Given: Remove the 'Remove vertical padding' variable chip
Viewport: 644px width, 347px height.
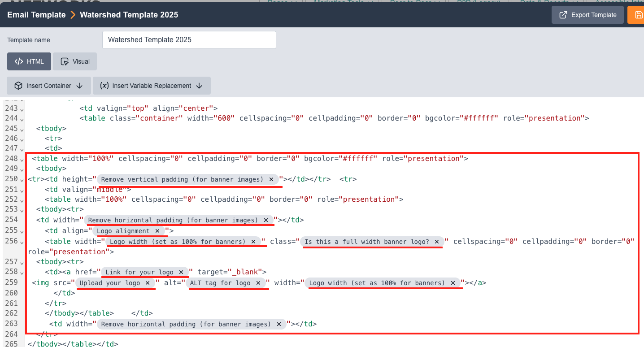Looking at the screenshot, I should point(271,179).
